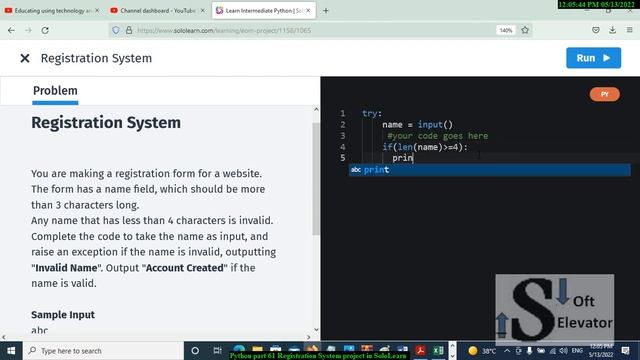Click the bold 'Invalid Name' text
Viewport: 640px width, 360px height.
66,268
